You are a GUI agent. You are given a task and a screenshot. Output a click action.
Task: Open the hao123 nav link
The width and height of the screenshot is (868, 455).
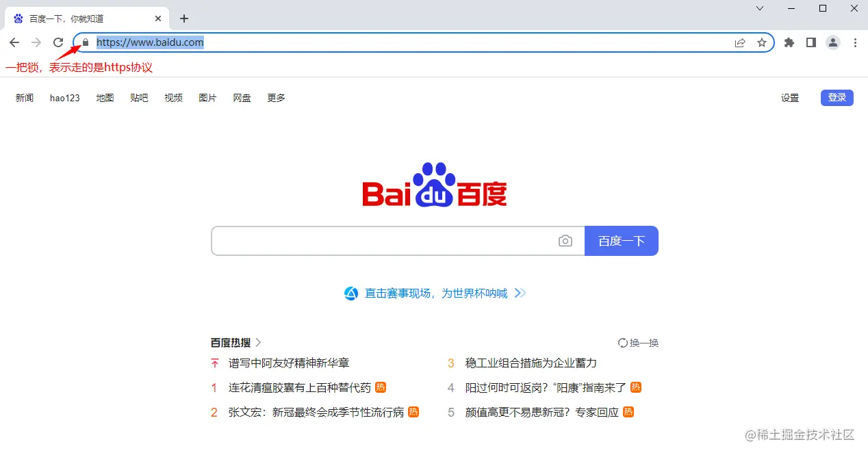pos(65,98)
